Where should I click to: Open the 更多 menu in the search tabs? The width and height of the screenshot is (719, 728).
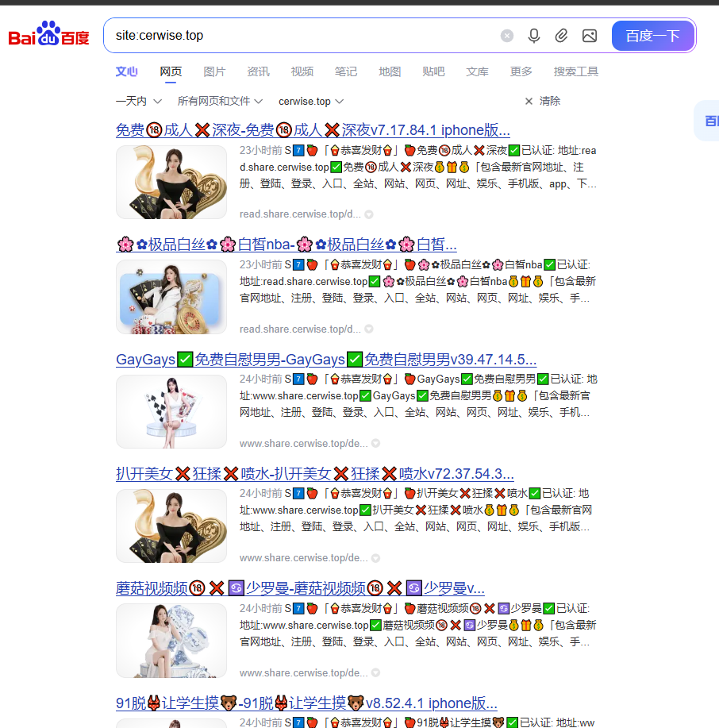521,71
